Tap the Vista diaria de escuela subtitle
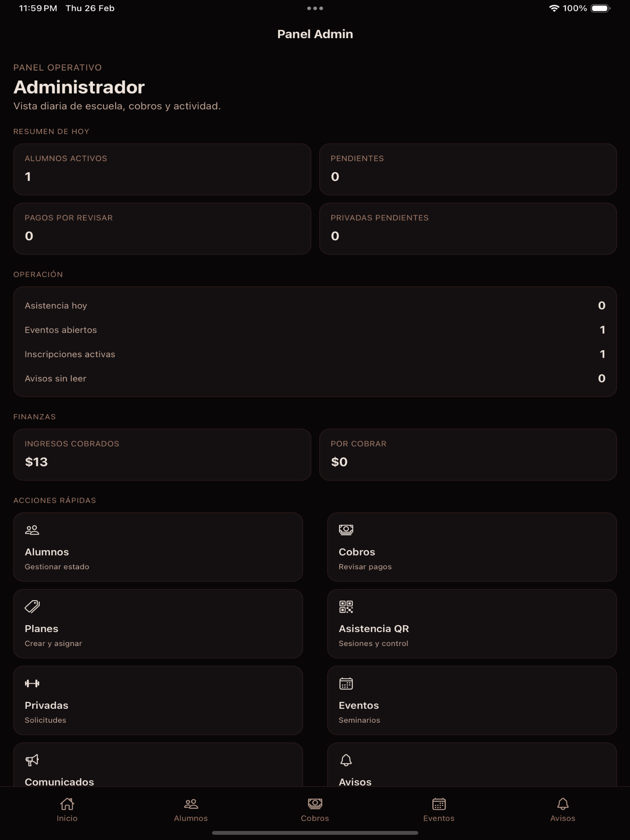This screenshot has height=840, width=630. 117,106
